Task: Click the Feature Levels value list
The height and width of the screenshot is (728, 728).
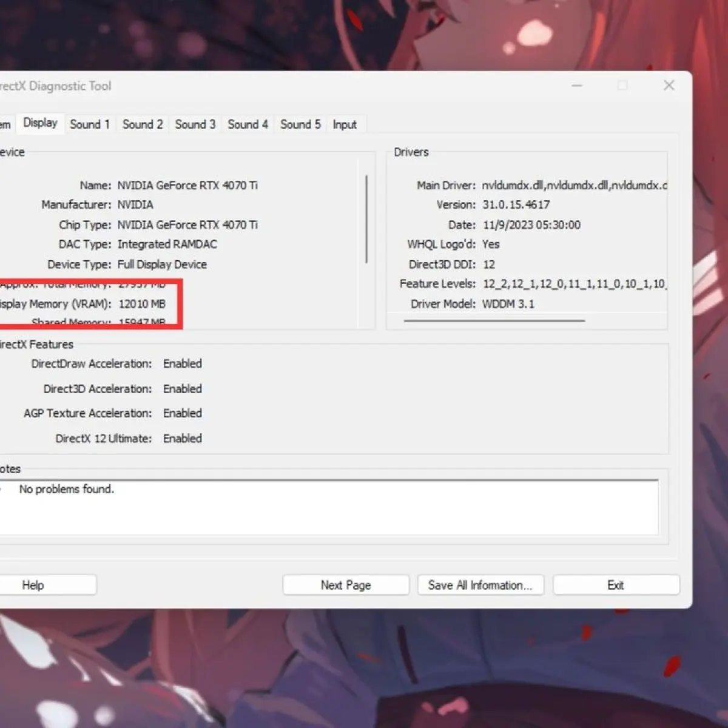Action: coord(575,283)
